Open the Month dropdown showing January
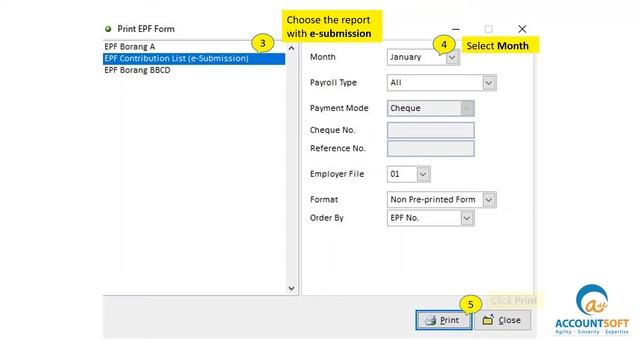 pyautogui.click(x=452, y=57)
